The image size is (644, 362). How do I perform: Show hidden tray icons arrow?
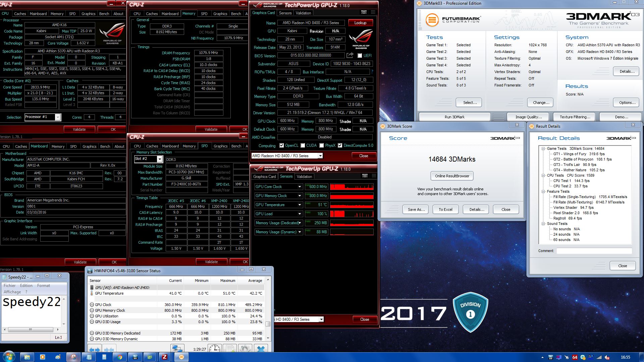(542, 357)
